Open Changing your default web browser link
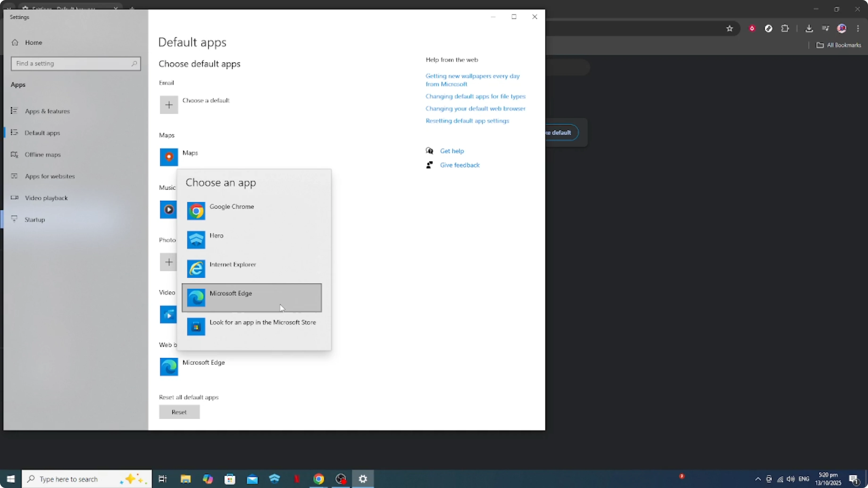 click(476, 108)
